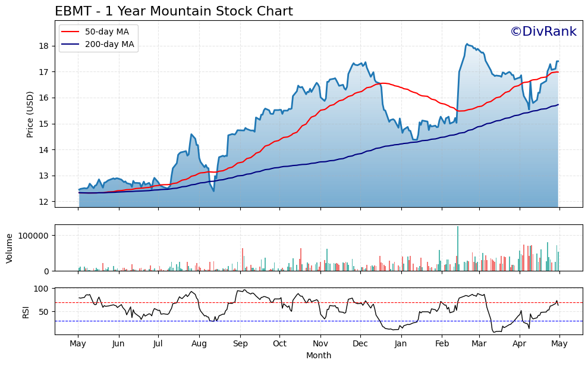The height and width of the screenshot is (366, 588).
Task: Click the tallest volume bar in mid-February
Action: [458, 249]
